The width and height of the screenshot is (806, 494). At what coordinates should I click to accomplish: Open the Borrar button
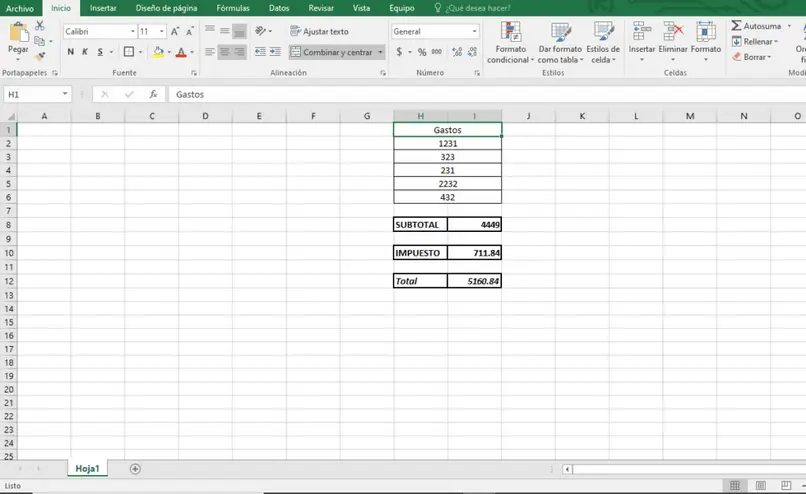tap(752, 57)
